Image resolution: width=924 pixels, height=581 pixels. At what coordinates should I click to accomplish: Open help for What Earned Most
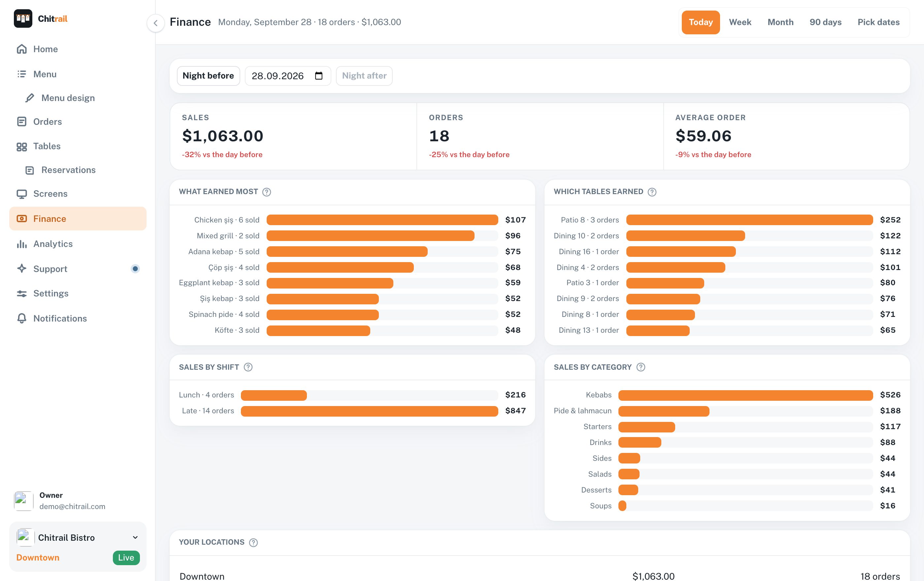pos(267,192)
